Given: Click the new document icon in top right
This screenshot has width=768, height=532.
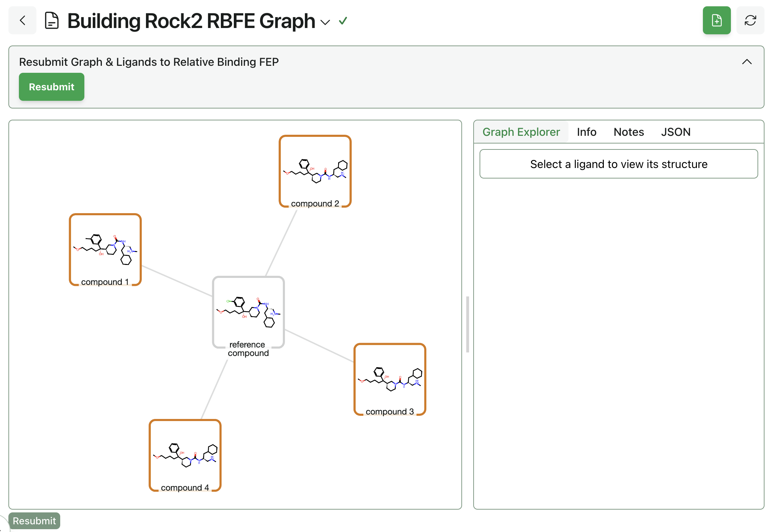Looking at the screenshot, I should tap(717, 20).
